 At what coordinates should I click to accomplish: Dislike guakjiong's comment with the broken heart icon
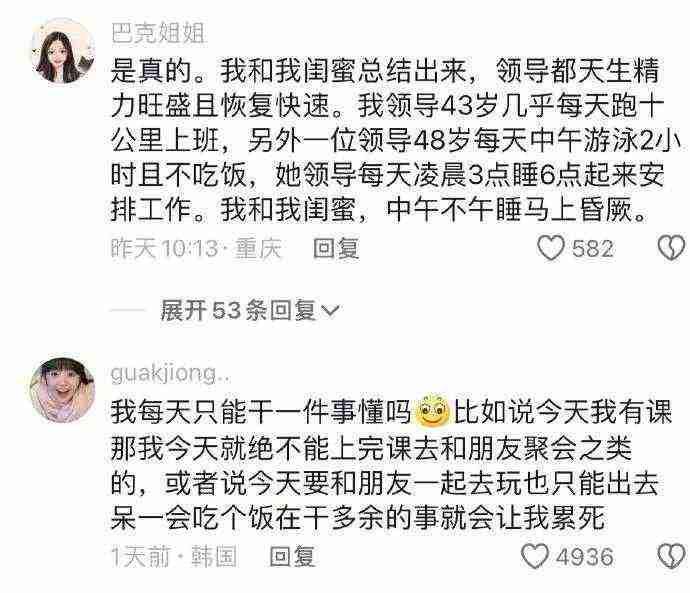(672, 556)
